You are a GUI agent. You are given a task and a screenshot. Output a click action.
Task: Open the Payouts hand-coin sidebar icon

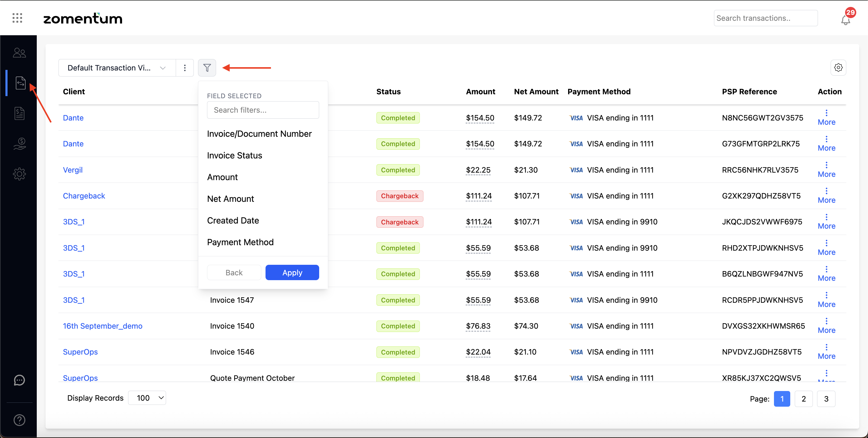(19, 144)
